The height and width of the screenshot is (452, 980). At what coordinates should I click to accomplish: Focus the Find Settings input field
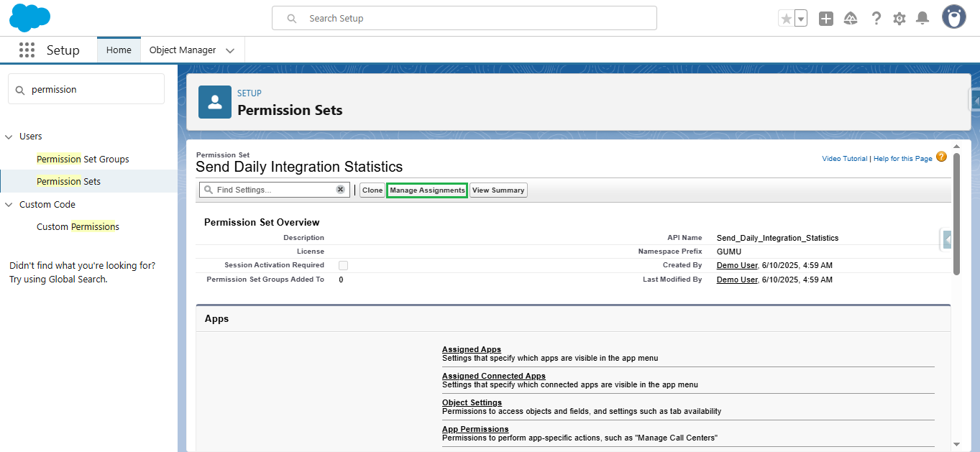pyautogui.click(x=275, y=190)
